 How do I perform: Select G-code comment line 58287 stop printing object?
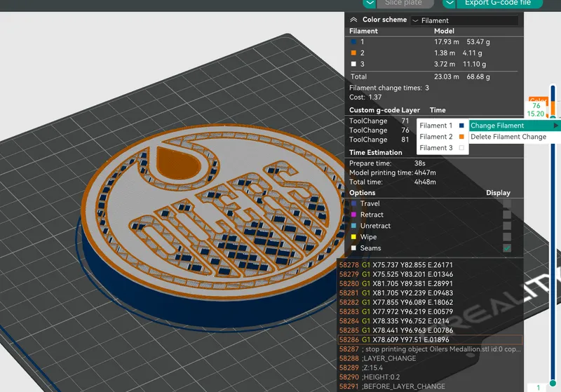[431, 349]
